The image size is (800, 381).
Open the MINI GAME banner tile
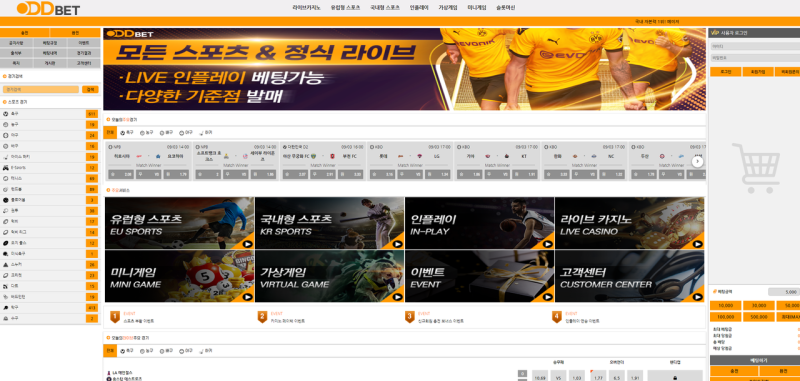tap(179, 276)
